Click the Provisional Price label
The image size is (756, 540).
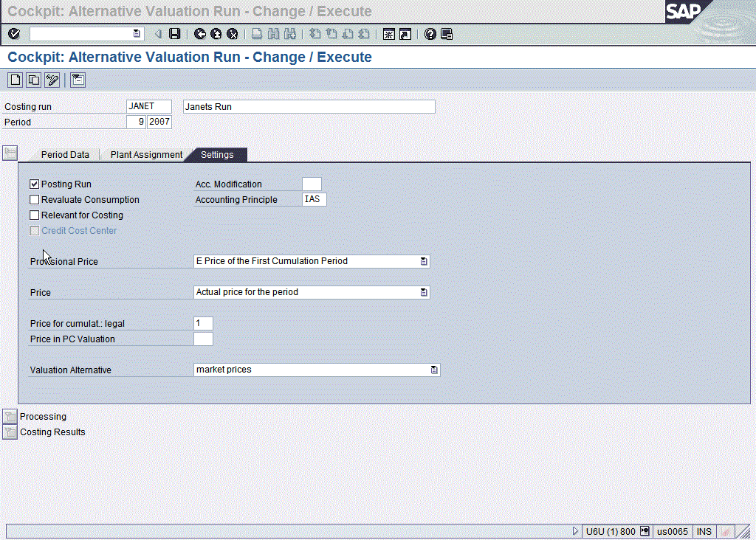click(x=64, y=262)
